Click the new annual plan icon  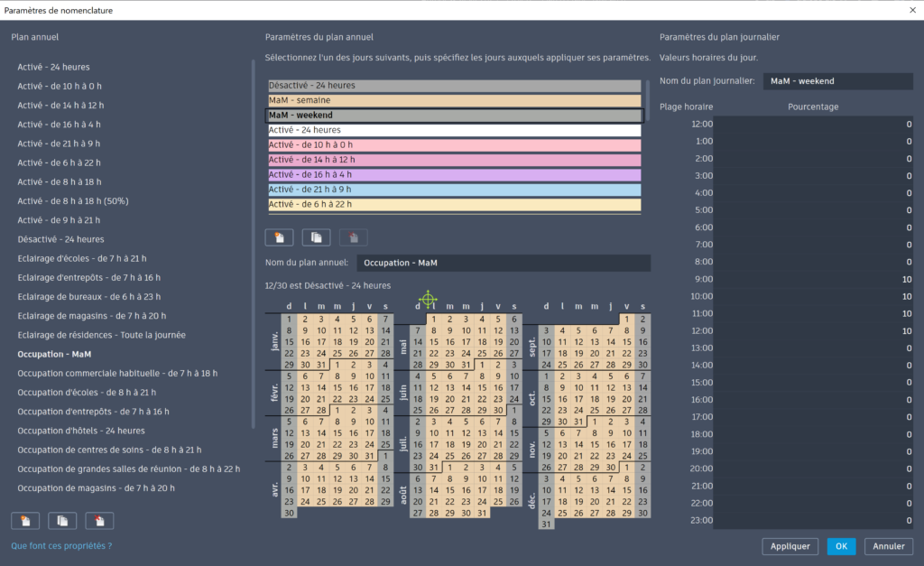(x=25, y=521)
